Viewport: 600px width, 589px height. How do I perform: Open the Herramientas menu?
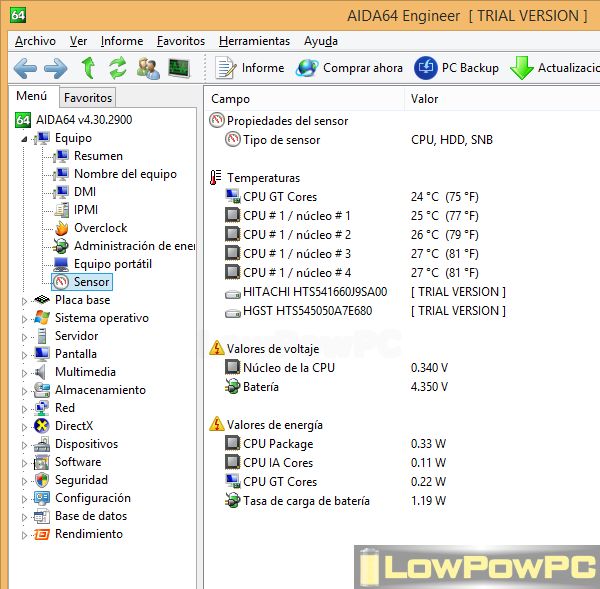click(x=254, y=41)
